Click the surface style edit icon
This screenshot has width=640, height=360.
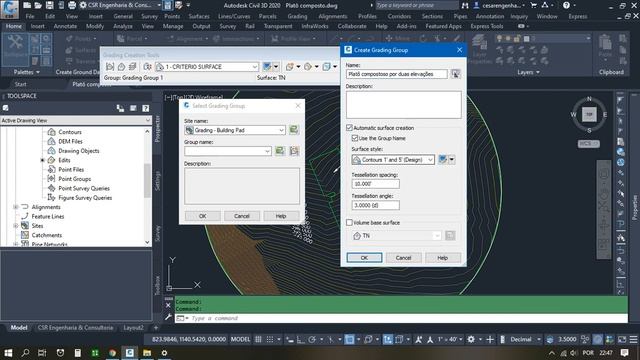coord(443,160)
